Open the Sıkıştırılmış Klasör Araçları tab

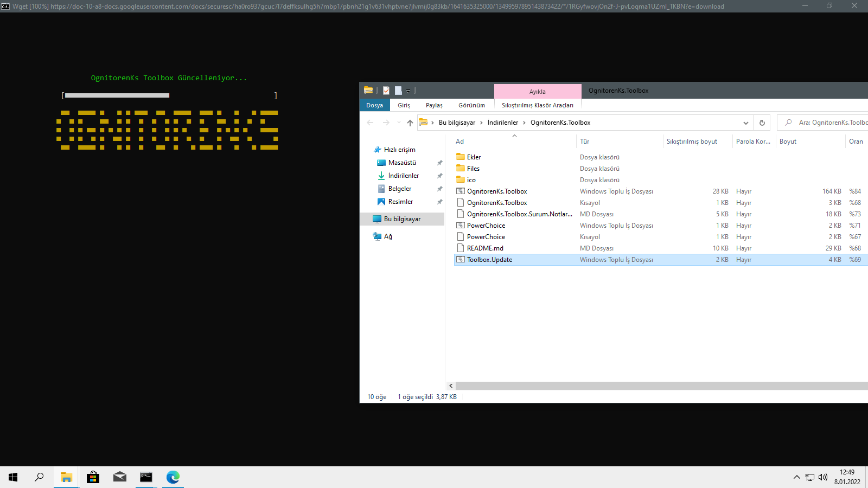click(x=538, y=105)
